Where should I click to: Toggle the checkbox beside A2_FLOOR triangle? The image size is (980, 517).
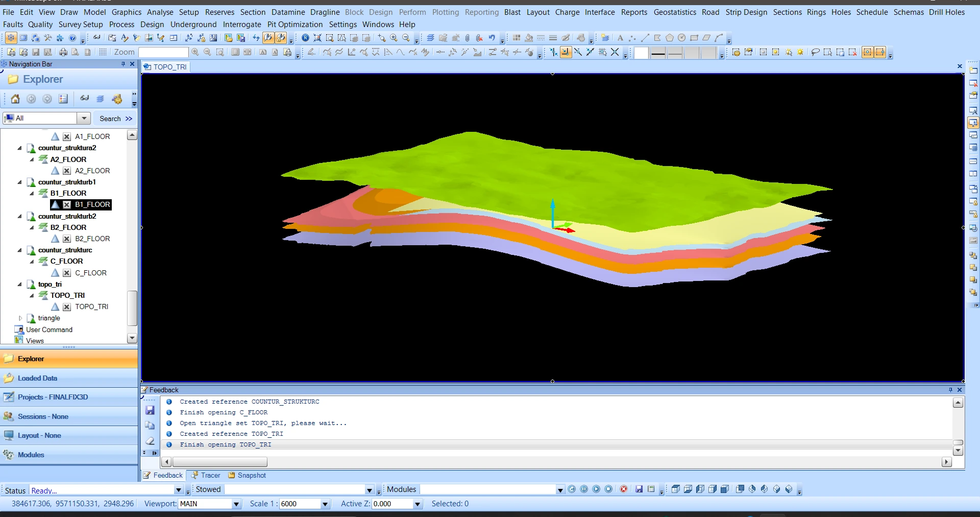tap(67, 171)
